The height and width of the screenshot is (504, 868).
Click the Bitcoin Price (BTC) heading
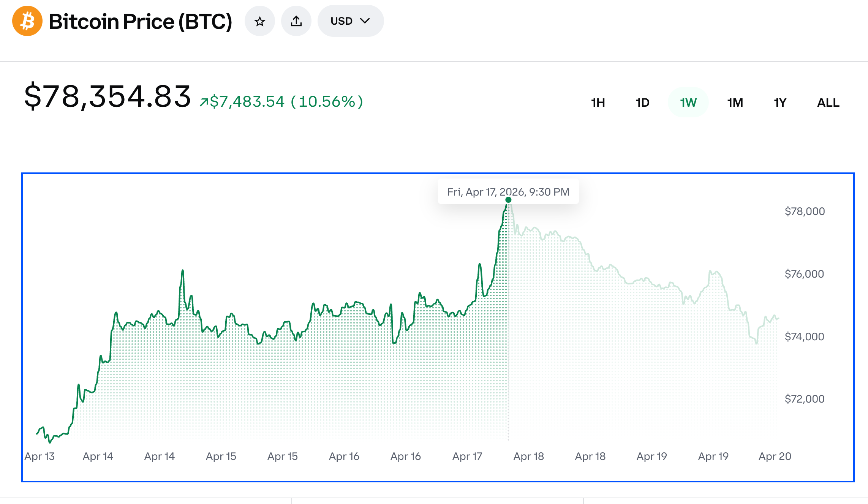tap(141, 22)
